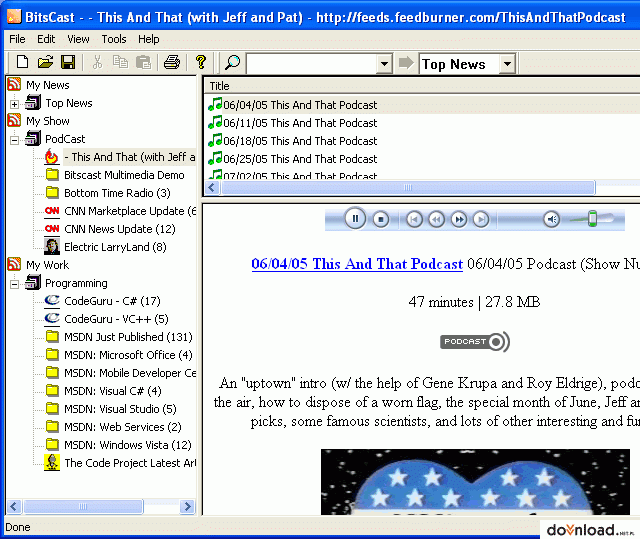Viewport: 640px width, 539px height.
Task: Click the Title column header
Action: point(422,86)
